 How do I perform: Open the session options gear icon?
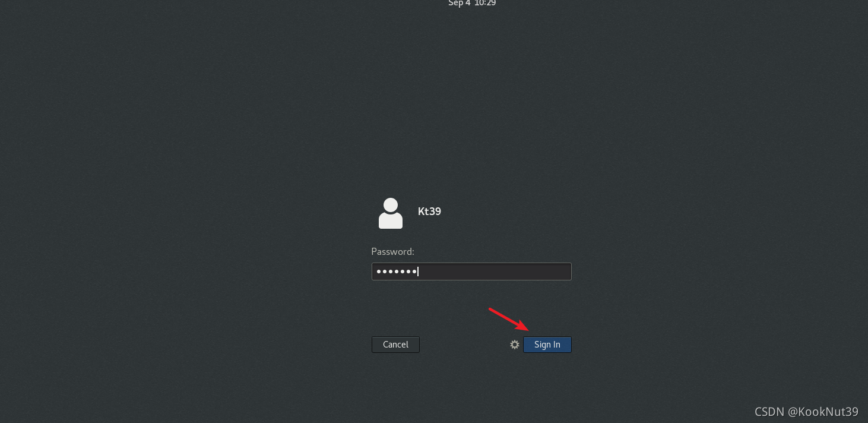515,345
